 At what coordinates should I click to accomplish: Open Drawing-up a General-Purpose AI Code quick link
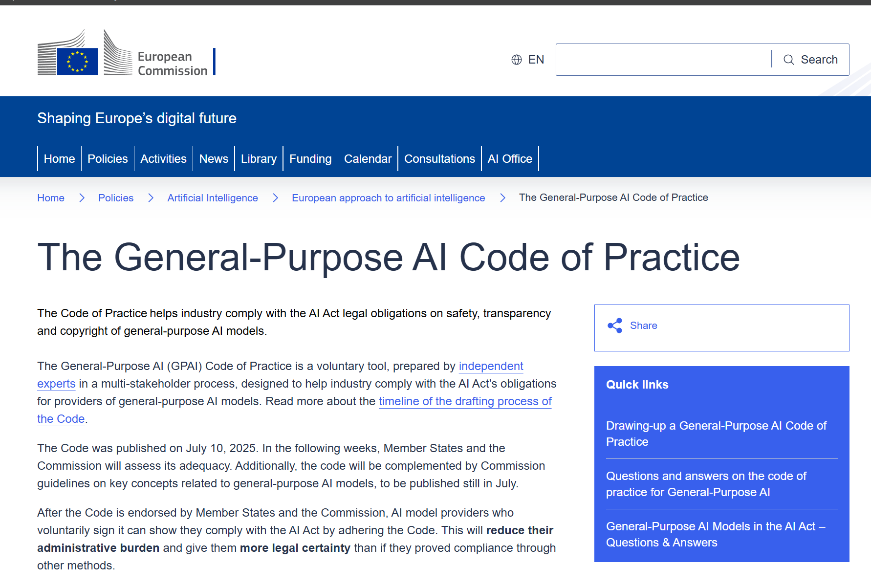pyautogui.click(x=716, y=434)
